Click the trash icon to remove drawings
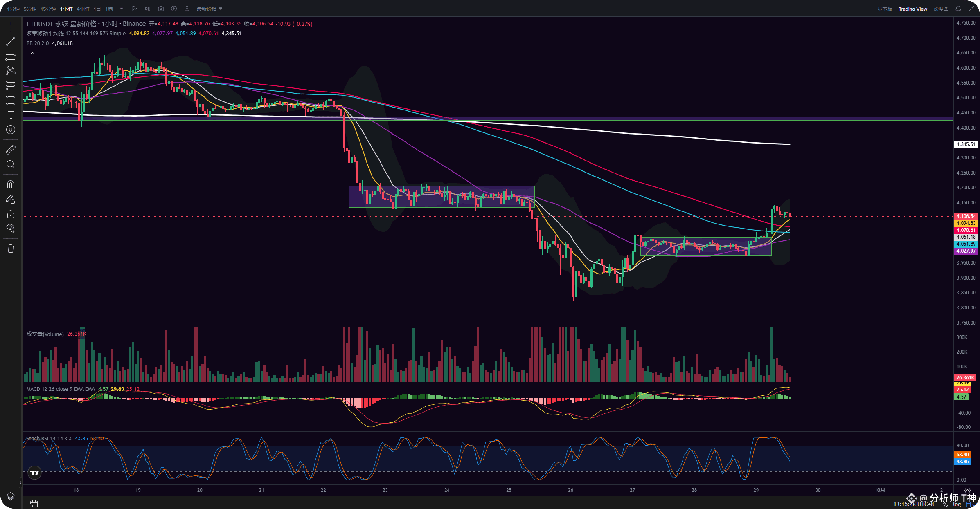 [x=11, y=249]
